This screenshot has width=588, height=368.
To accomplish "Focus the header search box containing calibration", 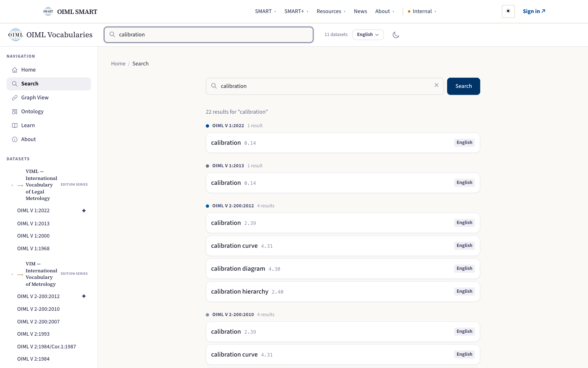I will 208,35.
